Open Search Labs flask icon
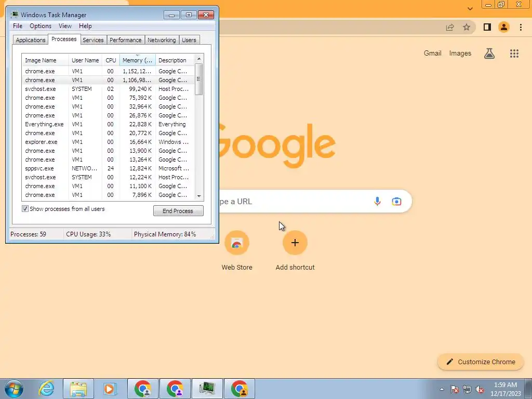 (x=489, y=54)
